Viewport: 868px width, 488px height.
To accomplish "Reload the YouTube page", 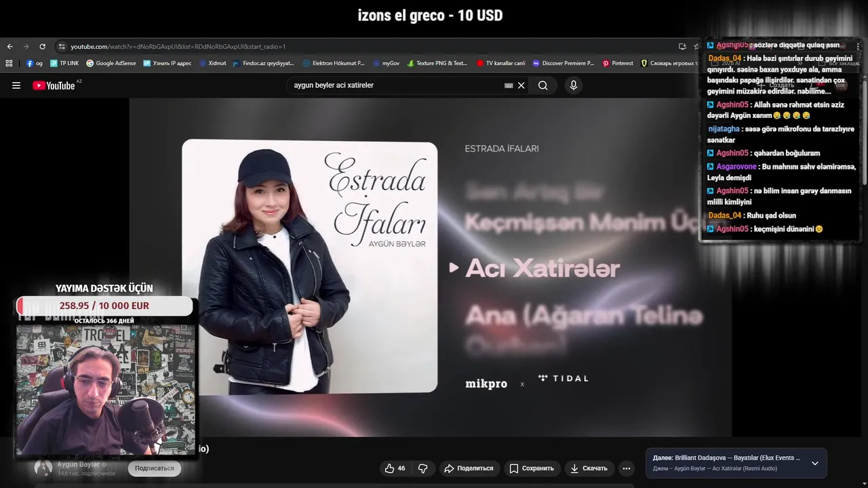I will (x=42, y=47).
